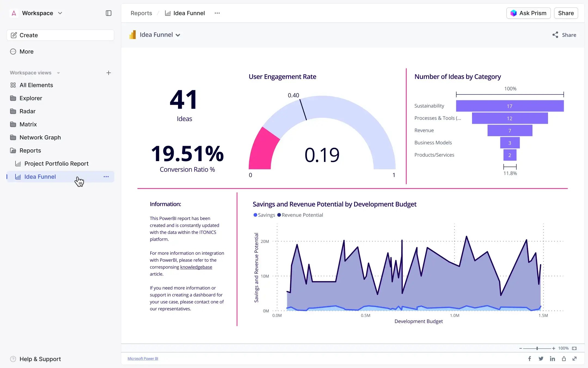Click the Power BI logo icon
Screen dimensions: 588x368
pos(133,35)
